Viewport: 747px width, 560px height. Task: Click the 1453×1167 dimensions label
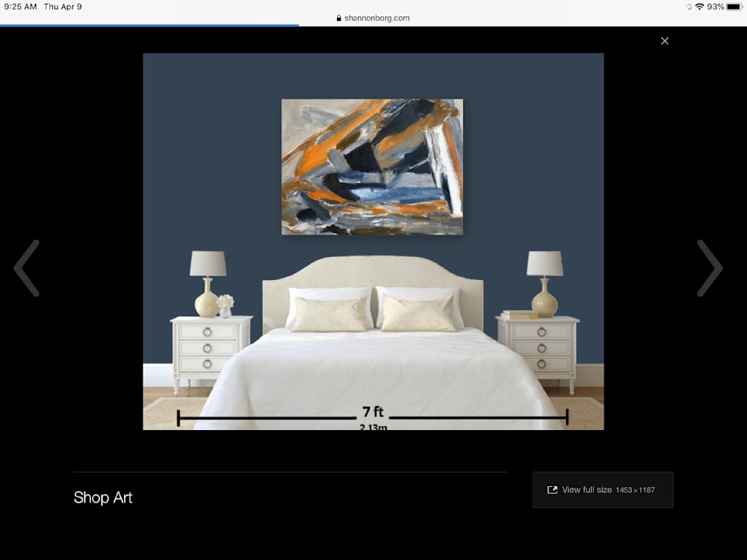click(635, 491)
